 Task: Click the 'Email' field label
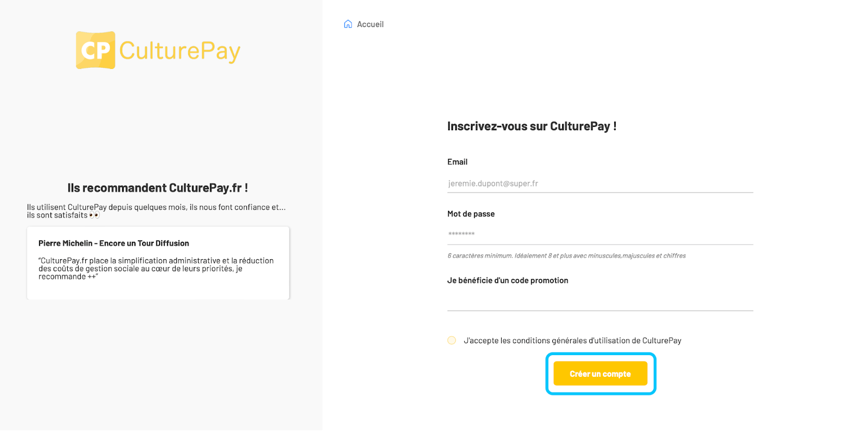pos(457,162)
